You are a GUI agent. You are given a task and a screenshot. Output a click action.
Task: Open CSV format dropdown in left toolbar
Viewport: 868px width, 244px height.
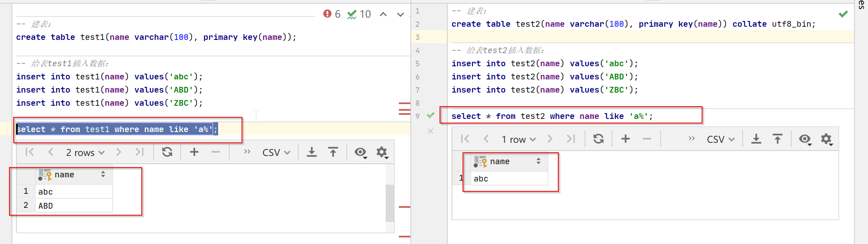pos(276,153)
